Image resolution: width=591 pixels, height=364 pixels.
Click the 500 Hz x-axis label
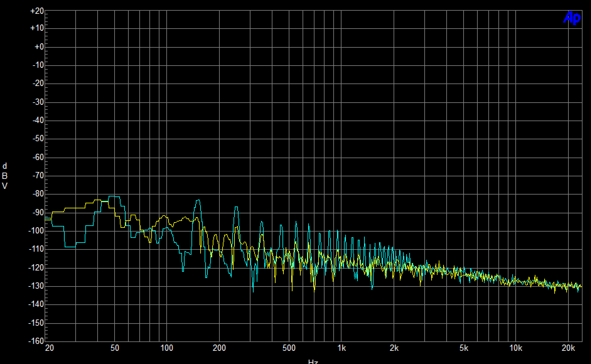289,348
